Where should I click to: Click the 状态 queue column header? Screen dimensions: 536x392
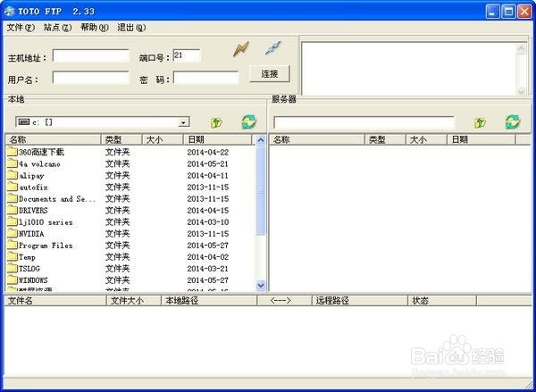(442, 301)
